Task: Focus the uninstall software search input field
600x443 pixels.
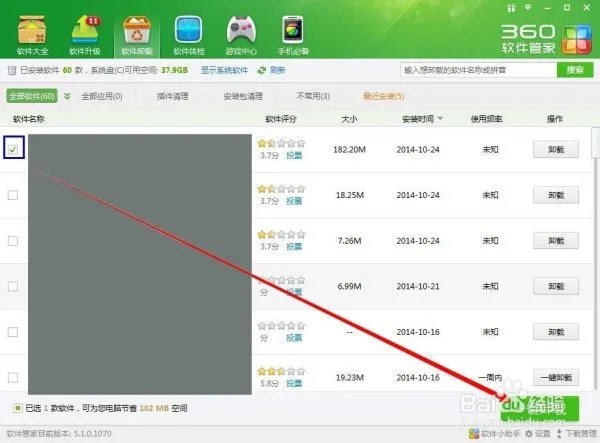Action: (478, 70)
